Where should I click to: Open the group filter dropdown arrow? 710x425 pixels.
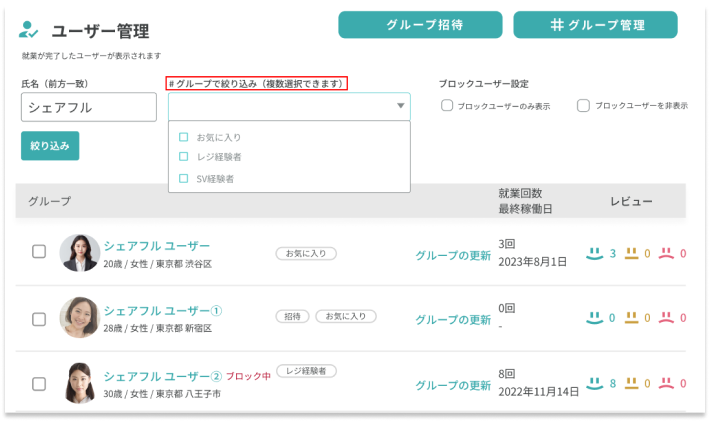point(400,105)
